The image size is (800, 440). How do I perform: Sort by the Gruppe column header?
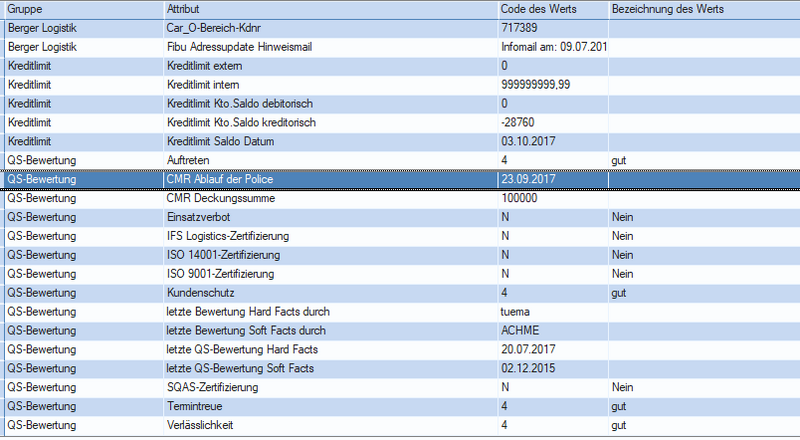84,9
